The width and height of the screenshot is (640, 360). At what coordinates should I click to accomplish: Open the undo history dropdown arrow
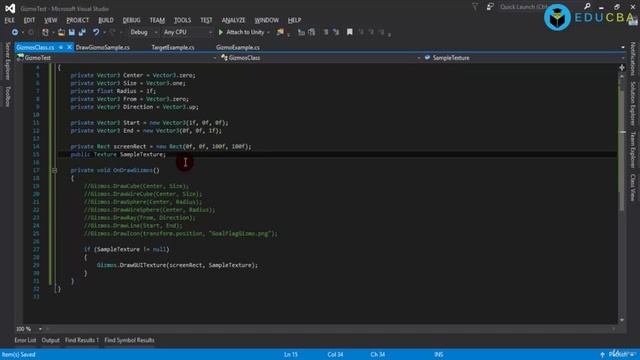tap(104, 32)
